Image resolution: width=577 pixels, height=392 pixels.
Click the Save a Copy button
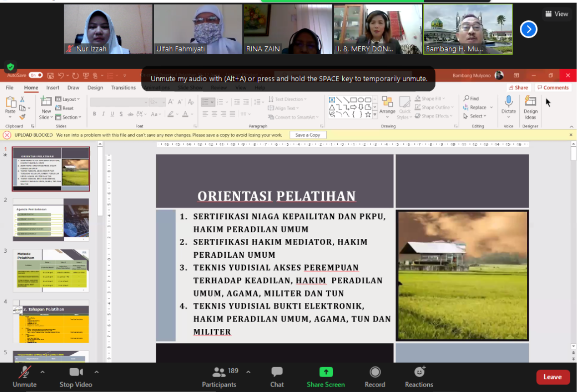click(307, 135)
